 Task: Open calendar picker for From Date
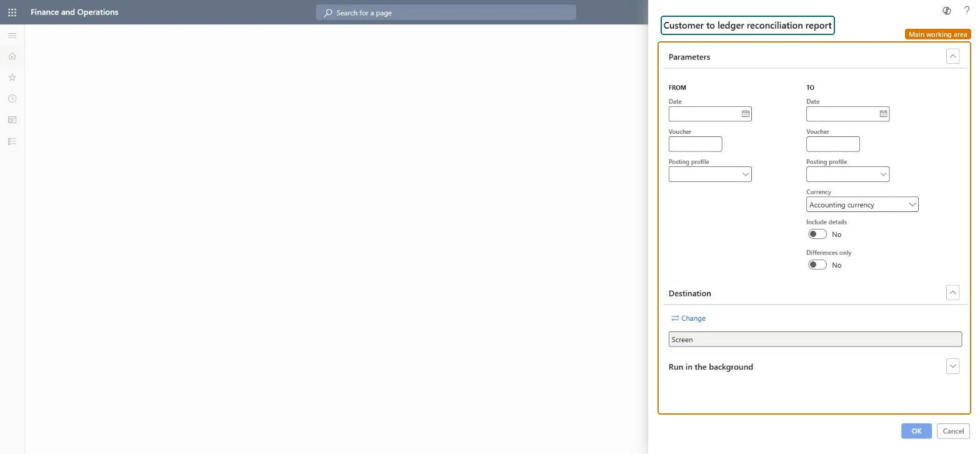746,114
